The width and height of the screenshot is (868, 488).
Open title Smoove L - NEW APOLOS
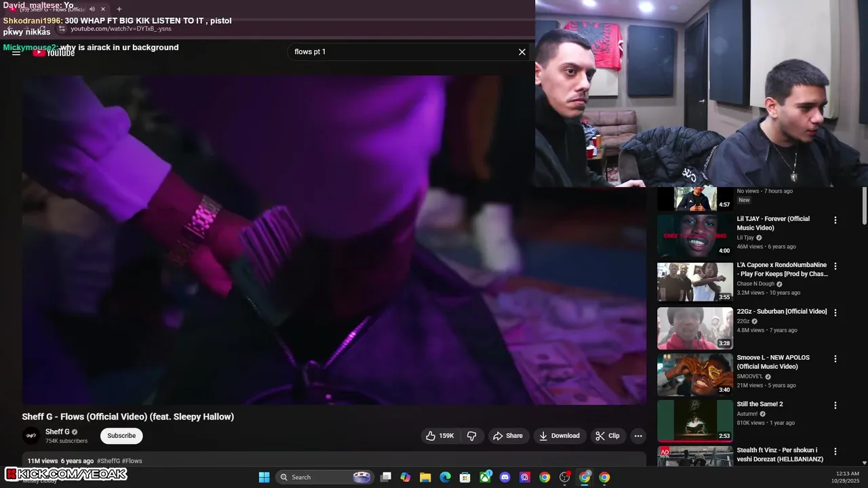click(x=773, y=362)
